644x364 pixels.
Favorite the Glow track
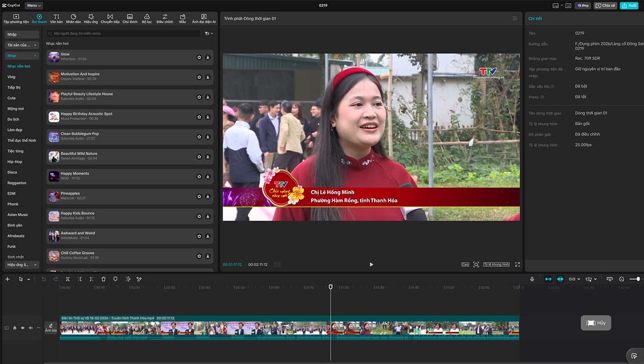199,57
